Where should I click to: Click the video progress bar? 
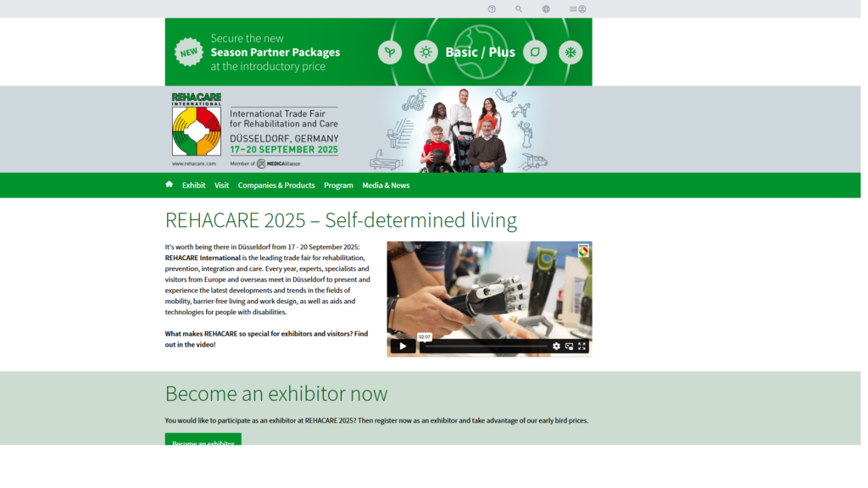point(484,347)
